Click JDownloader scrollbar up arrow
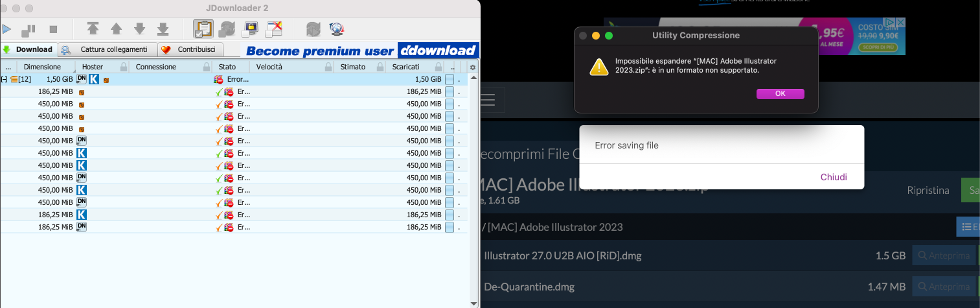This screenshot has height=308, width=980. 473,78
